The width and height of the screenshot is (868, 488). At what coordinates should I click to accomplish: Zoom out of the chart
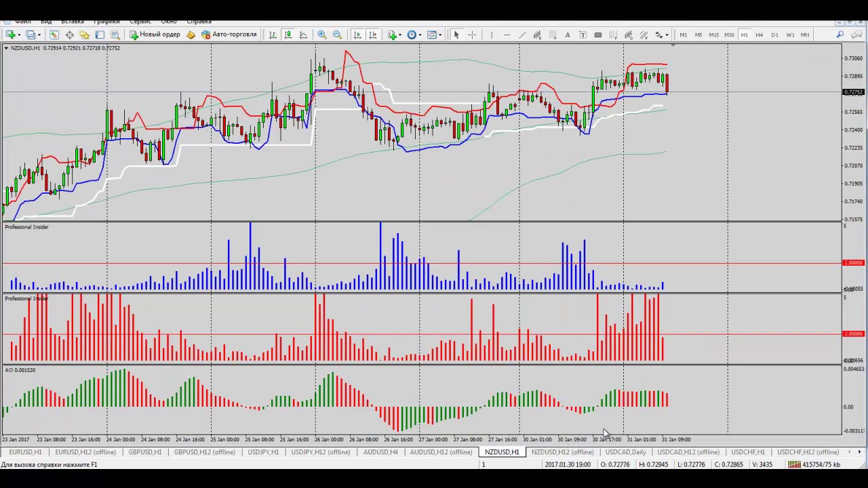337,35
